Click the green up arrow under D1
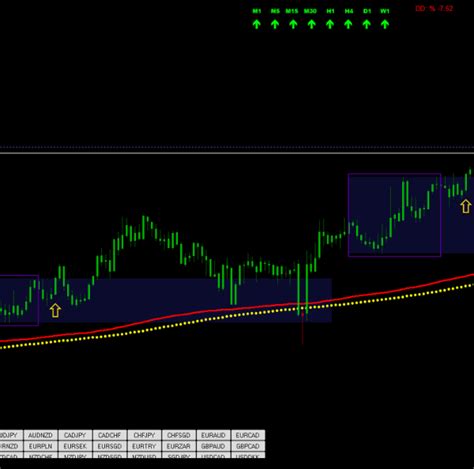This screenshot has height=469, width=474. [x=366, y=24]
